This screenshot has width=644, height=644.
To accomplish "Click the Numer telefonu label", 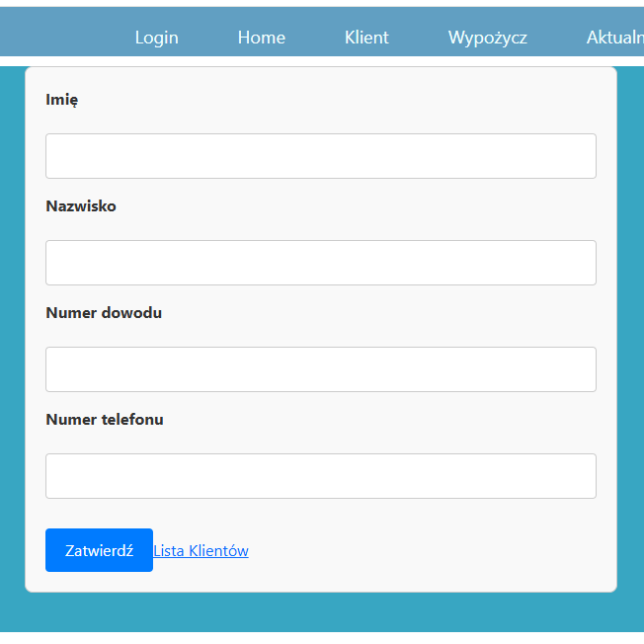I will [105, 420].
